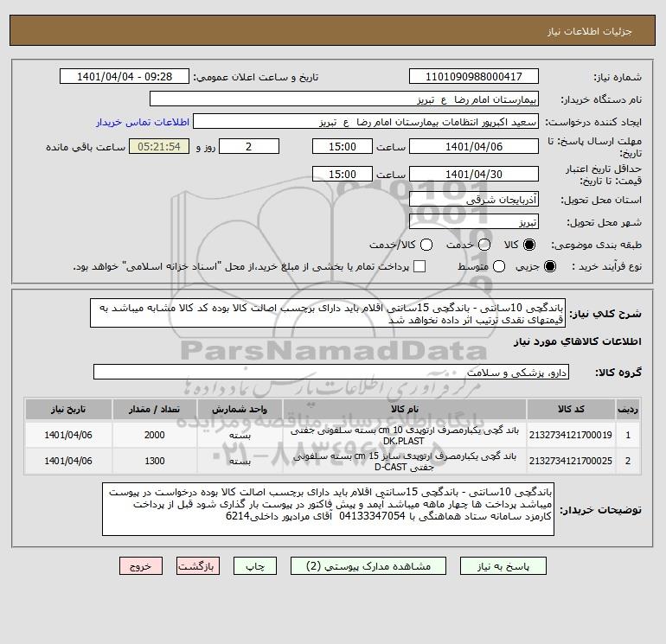Click the delivery province field آذربایجان شرقی

click(x=474, y=199)
